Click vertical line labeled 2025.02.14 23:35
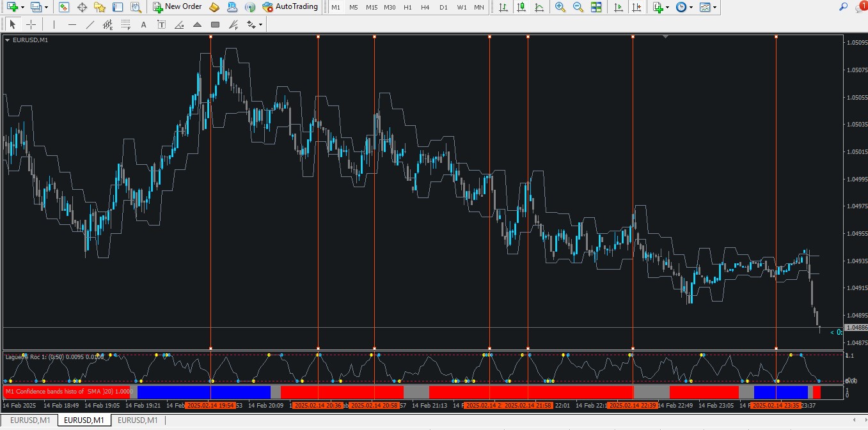Screen dimensions: 868x430 (776, 192)
